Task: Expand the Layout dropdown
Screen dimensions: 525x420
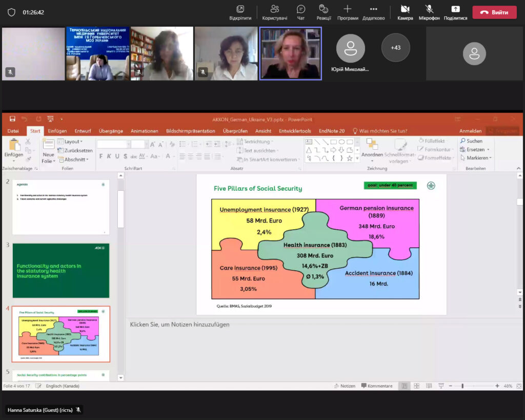Action: point(71,142)
